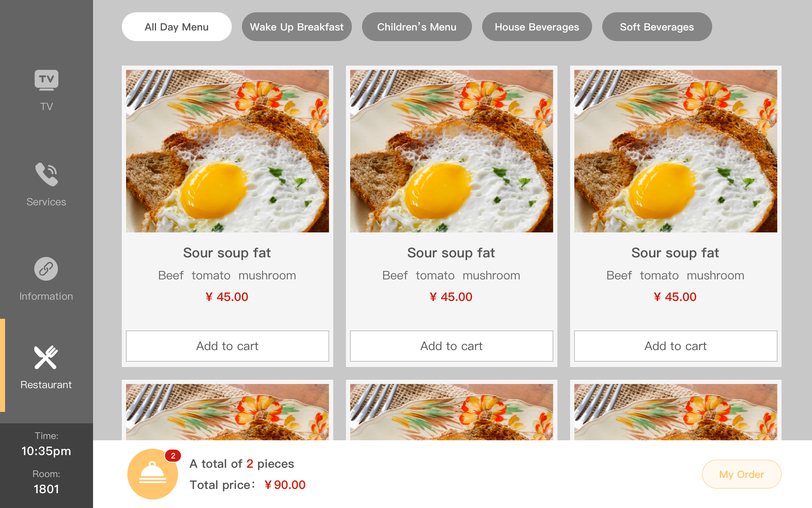This screenshot has width=812, height=508.
Task: Add the right-hand Sour soup fat to cart
Action: pos(675,346)
